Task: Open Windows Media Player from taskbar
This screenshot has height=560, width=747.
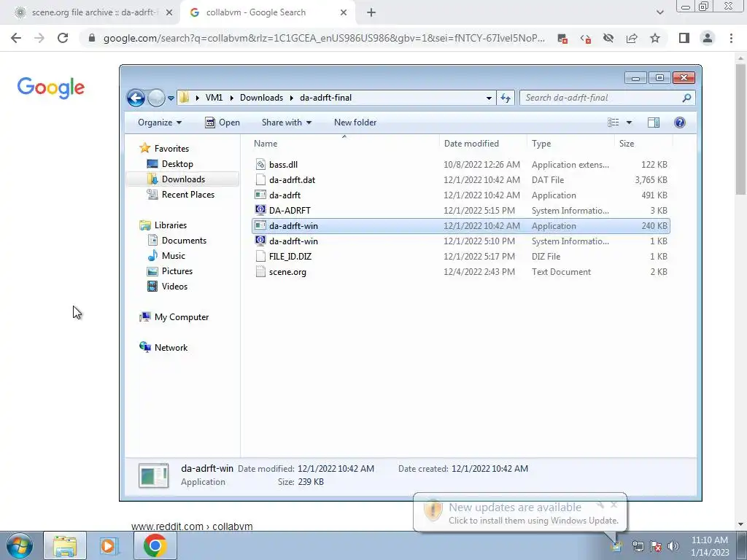Action: (109, 545)
